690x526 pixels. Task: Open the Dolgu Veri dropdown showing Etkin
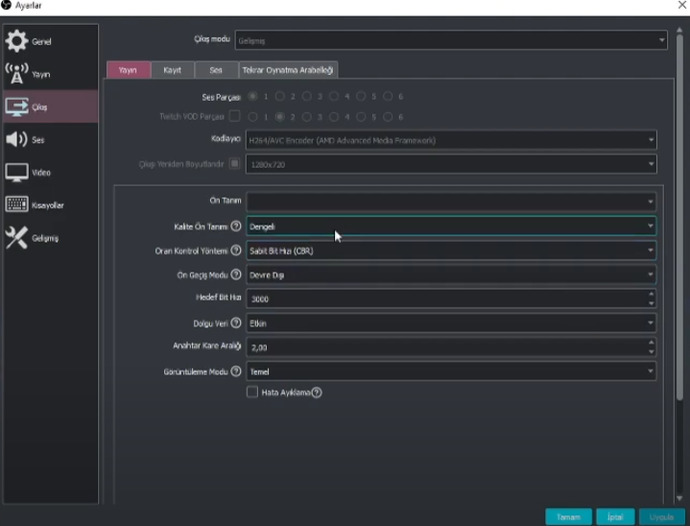(451, 323)
